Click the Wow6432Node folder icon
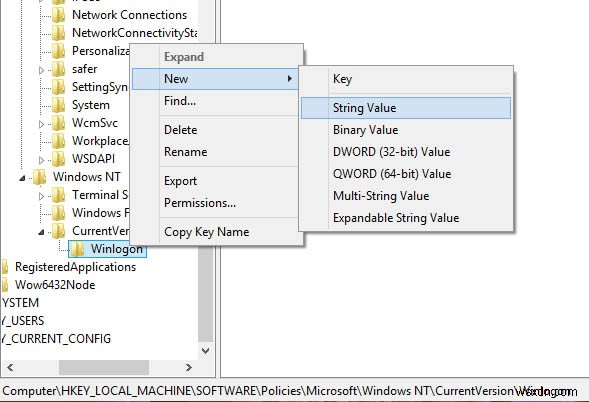Image resolution: width=589 pixels, height=402 pixels. pyautogui.click(x=5, y=285)
